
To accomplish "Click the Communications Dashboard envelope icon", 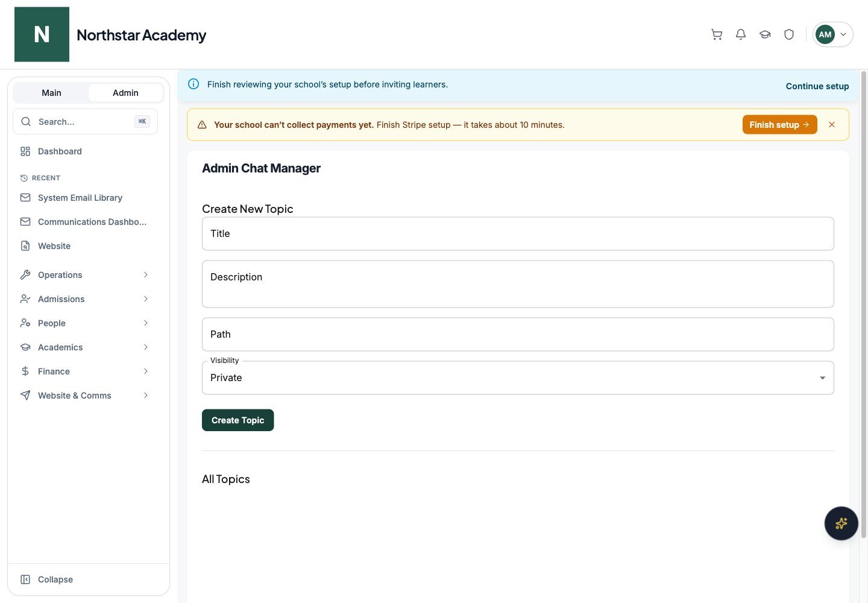I will click(25, 222).
